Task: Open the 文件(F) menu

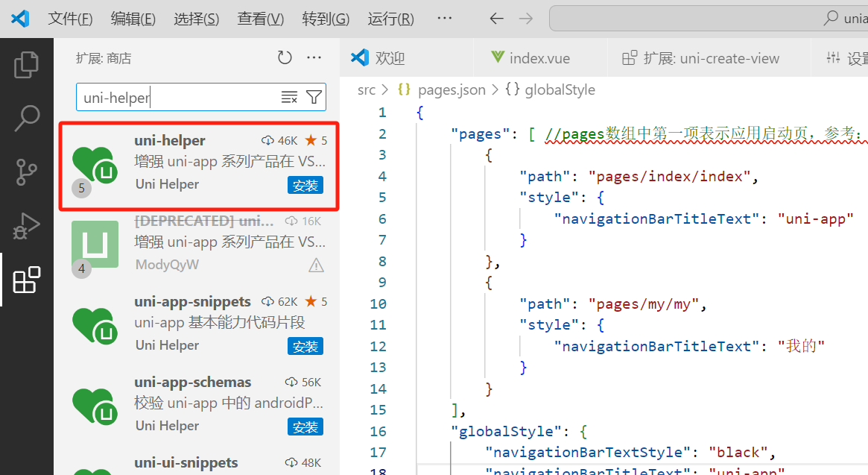Action: pyautogui.click(x=70, y=19)
